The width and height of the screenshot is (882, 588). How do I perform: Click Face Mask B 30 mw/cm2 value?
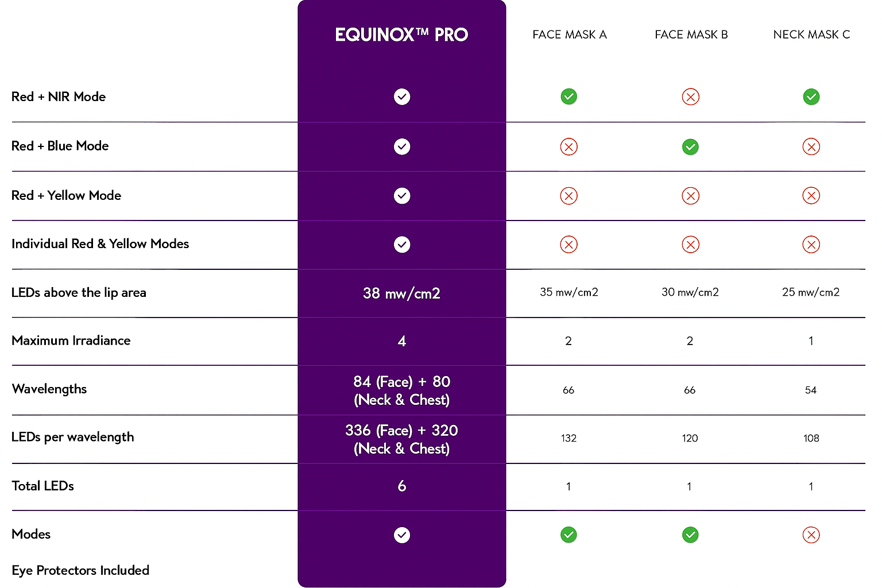(690, 292)
